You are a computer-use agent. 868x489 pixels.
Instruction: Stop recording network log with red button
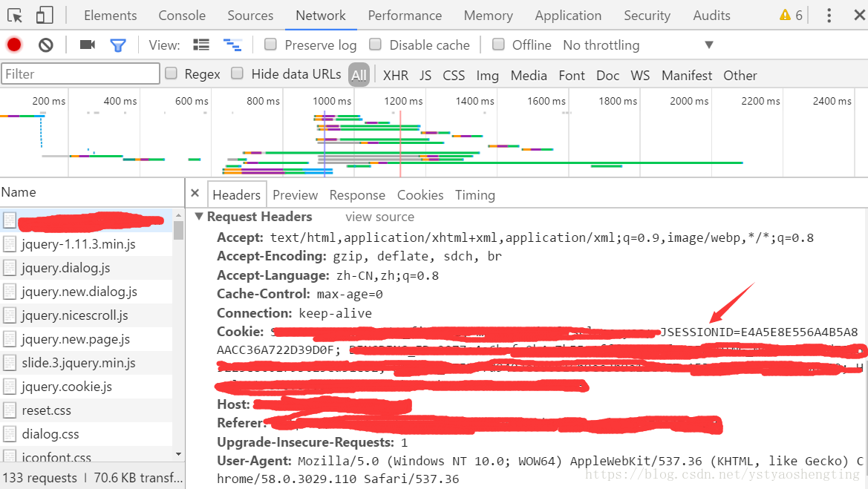[x=14, y=45]
